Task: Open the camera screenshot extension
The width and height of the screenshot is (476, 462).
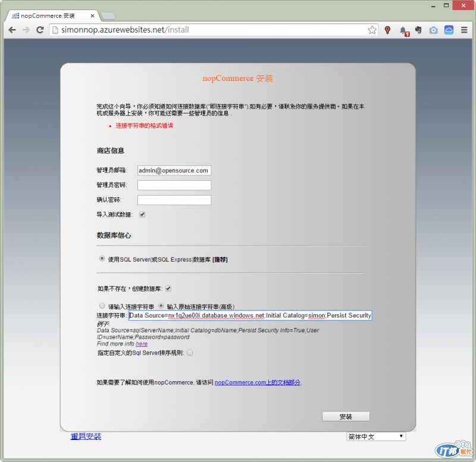Action: tap(434, 30)
